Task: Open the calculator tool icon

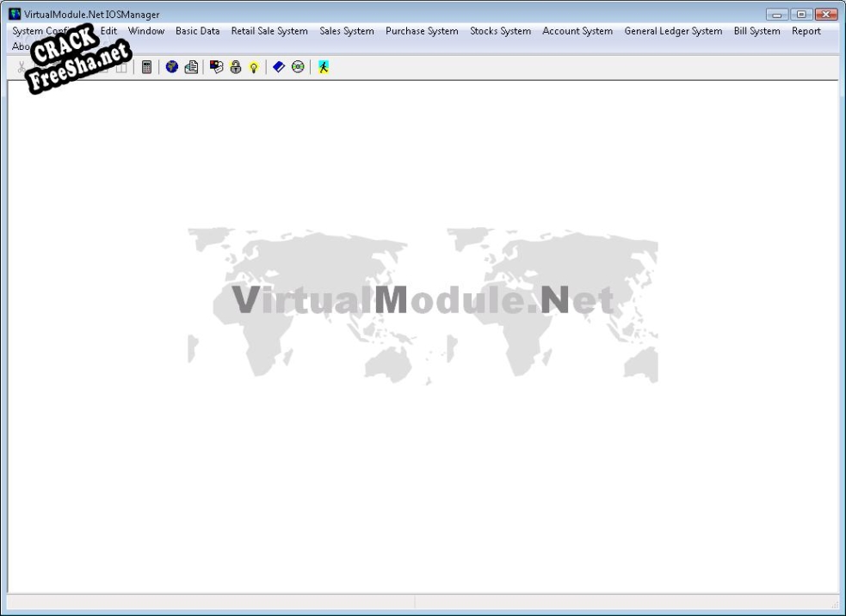Action: 147,67
